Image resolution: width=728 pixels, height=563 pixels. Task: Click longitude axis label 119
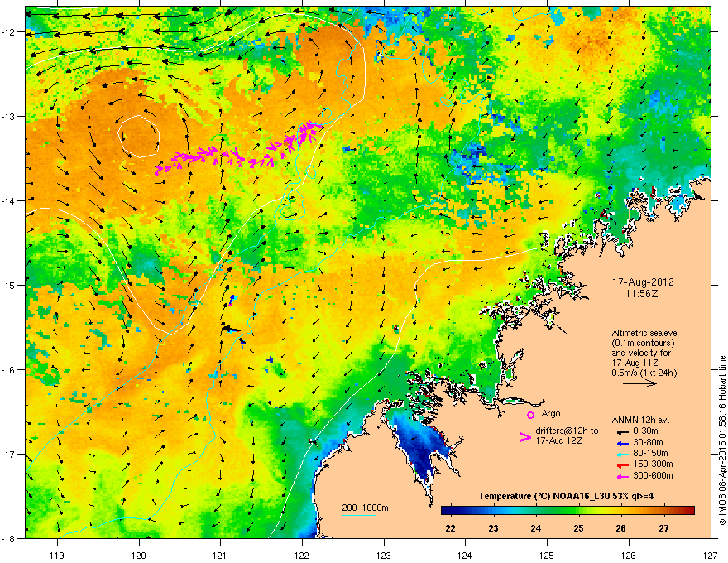click(57, 555)
